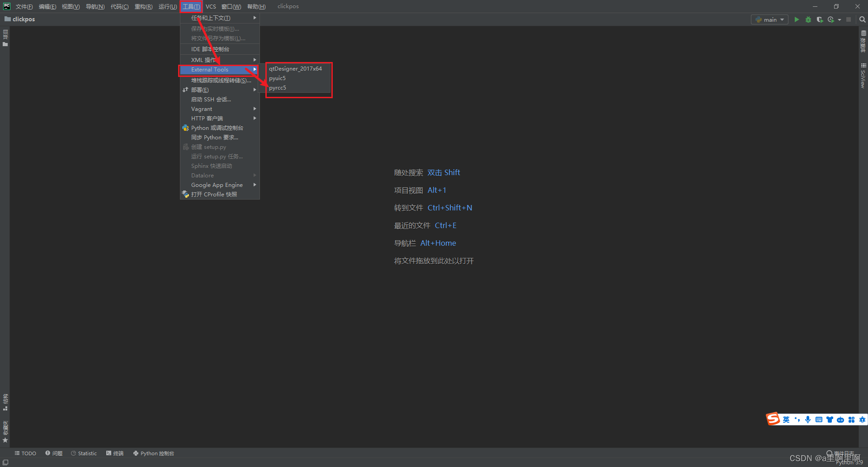
Task: Open the 代码(C) menu
Action: coord(119,6)
